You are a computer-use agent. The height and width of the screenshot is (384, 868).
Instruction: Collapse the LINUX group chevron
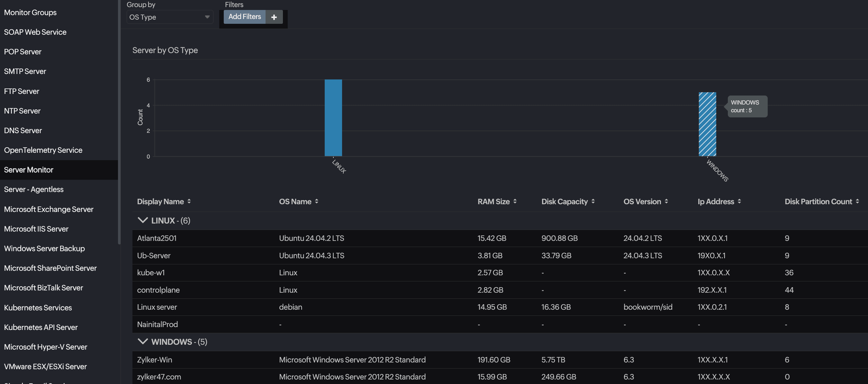pyautogui.click(x=143, y=220)
